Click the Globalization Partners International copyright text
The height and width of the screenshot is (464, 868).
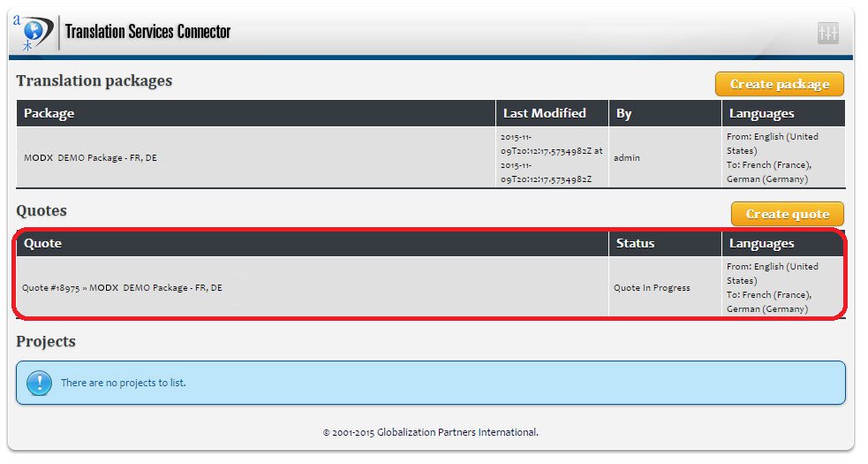(431, 432)
